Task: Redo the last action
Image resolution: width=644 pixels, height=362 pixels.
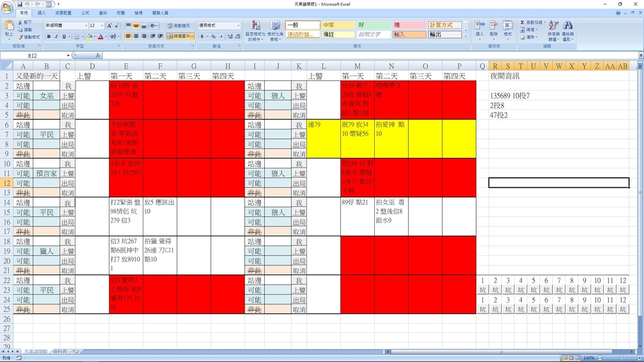Action: click(x=37, y=4)
